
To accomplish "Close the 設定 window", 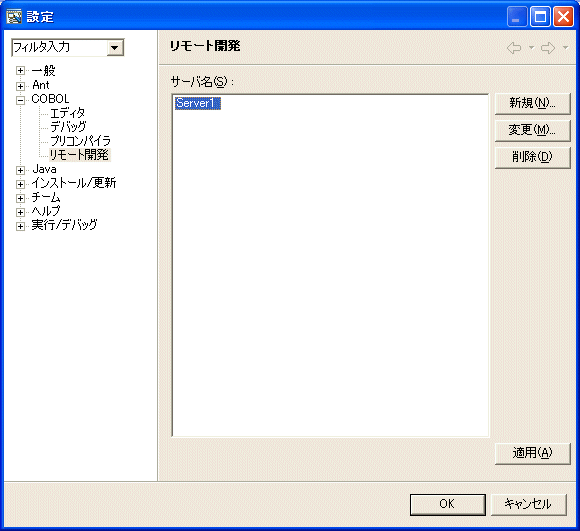I will pyautogui.click(x=563, y=17).
